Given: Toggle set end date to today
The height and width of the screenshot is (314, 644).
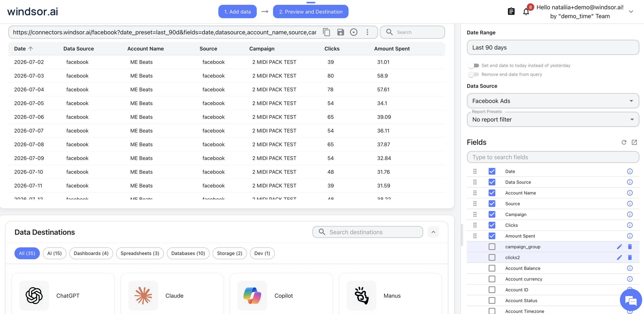Looking at the screenshot, I should point(474,65).
